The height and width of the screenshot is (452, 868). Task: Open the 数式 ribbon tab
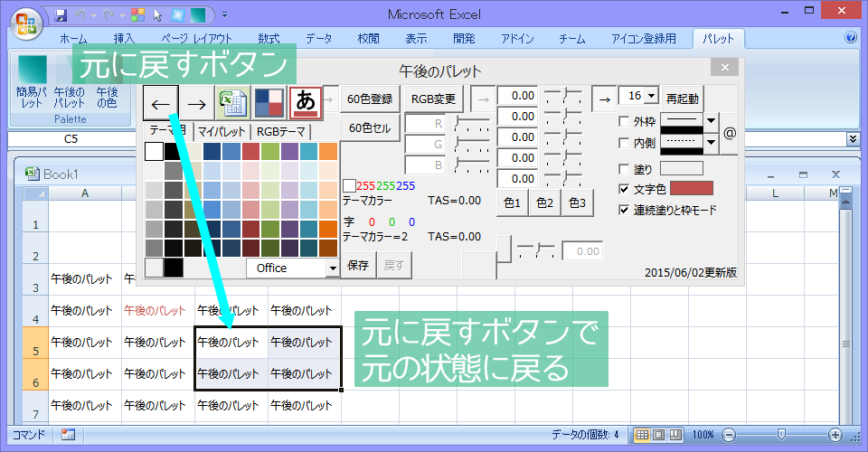(269, 39)
